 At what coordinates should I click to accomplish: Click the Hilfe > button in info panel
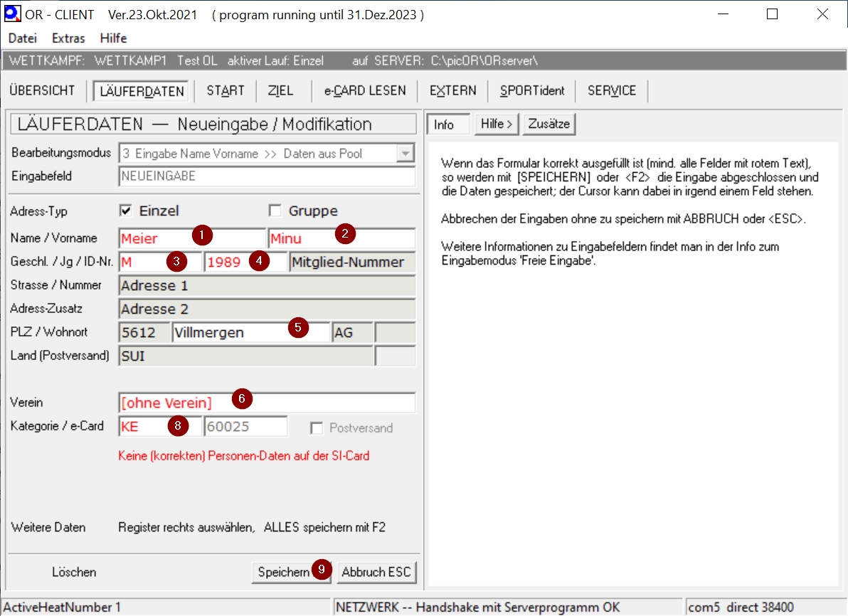(x=497, y=124)
